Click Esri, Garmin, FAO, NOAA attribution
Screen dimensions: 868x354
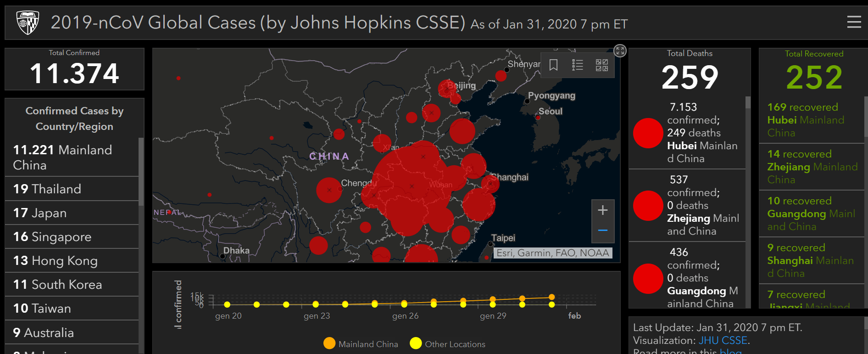553,253
